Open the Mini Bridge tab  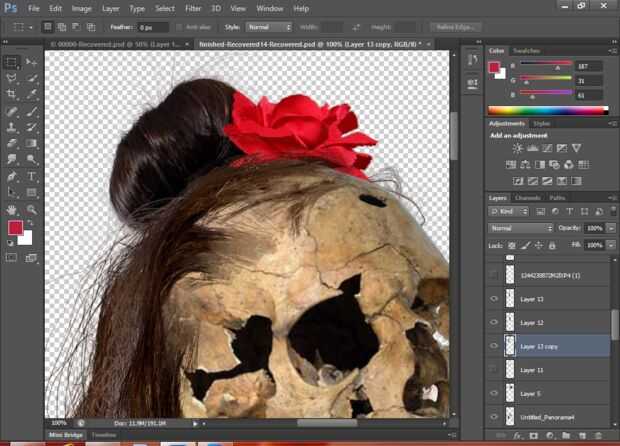pyautogui.click(x=66, y=435)
